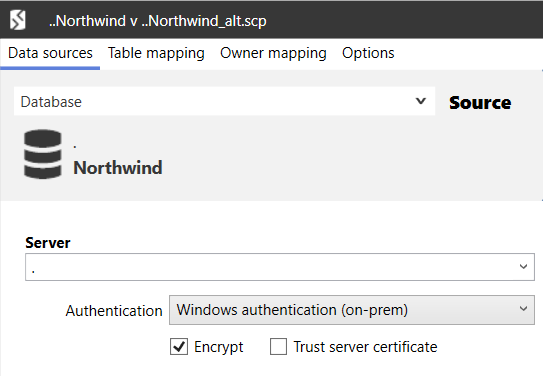Open the Authentication dropdown list
This screenshot has height=376, width=543.
pyautogui.click(x=351, y=310)
